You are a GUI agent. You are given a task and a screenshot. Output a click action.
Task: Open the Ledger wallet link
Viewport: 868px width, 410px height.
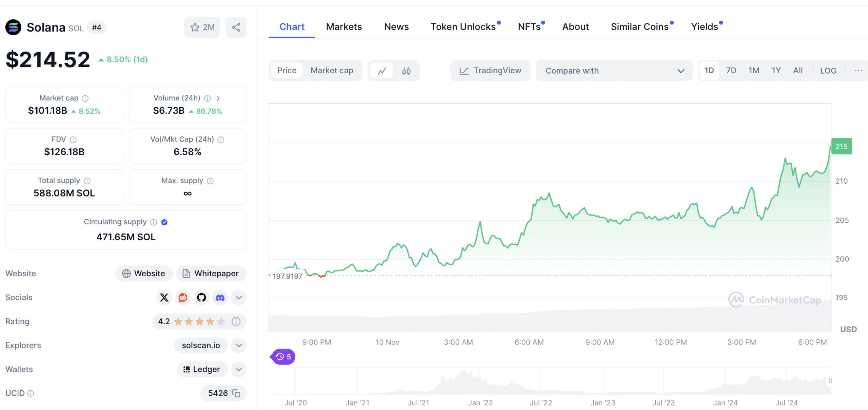tap(202, 369)
